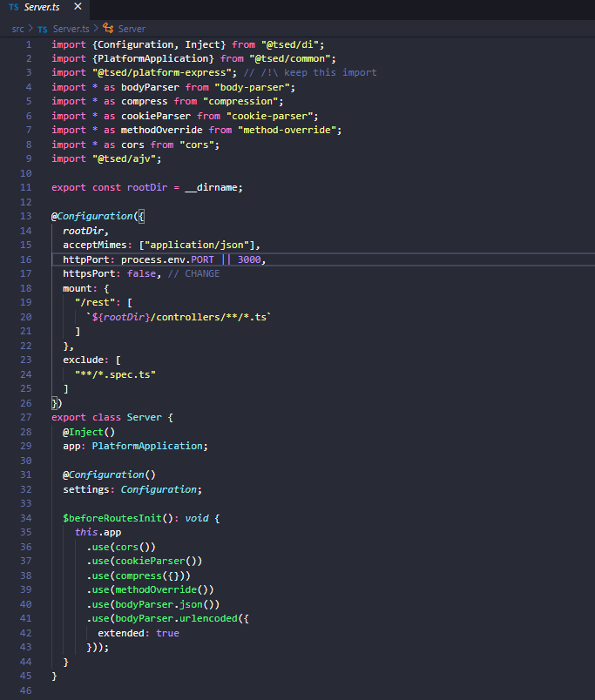Open the src breadcrumb segment
595x700 pixels.
[x=18, y=29]
